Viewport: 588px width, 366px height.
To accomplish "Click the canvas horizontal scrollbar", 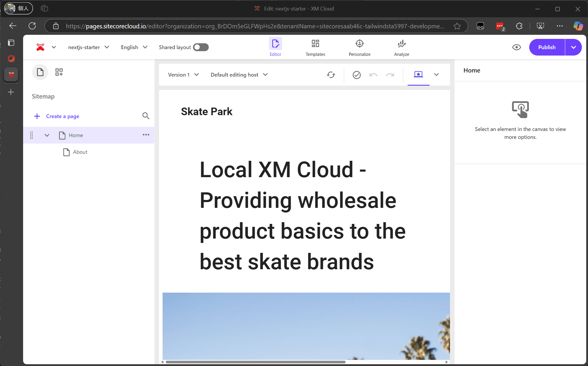I will pos(255,362).
